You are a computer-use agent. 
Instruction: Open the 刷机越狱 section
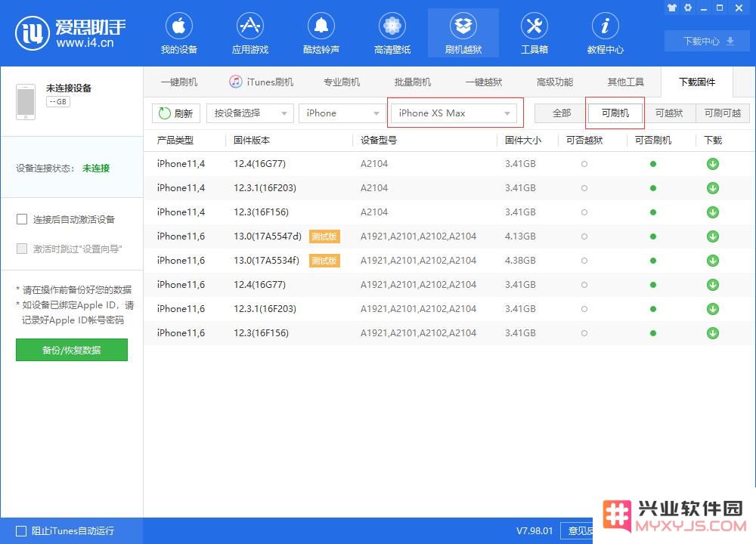coord(463,34)
